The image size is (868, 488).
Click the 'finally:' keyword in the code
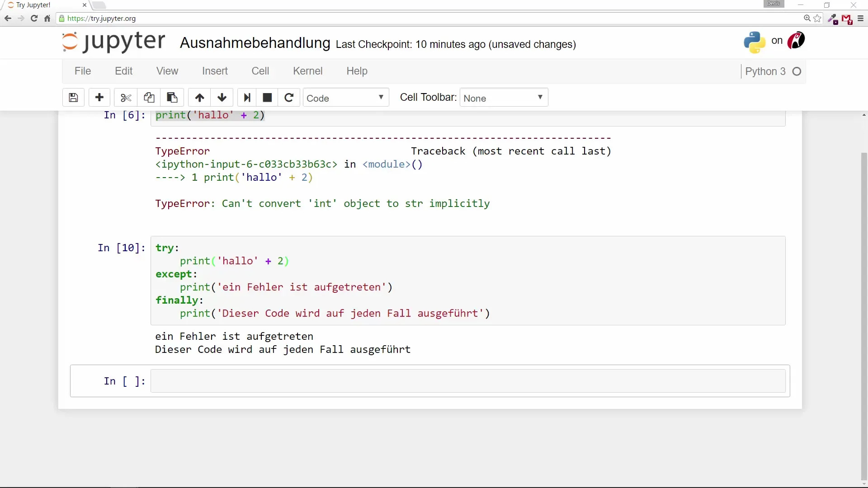(179, 300)
